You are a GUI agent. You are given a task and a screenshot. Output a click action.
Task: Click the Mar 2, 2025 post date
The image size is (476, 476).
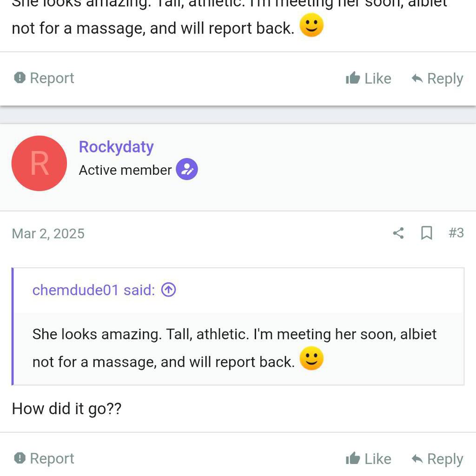point(48,233)
